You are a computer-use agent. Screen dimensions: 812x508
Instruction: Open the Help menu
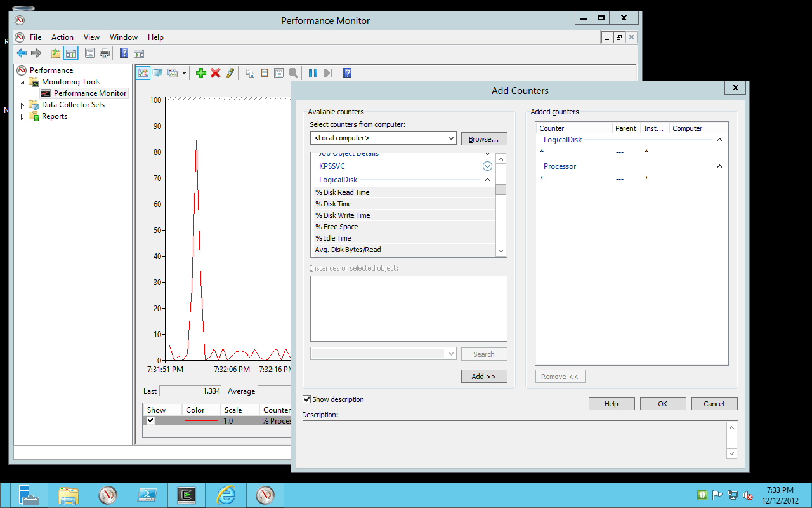(x=155, y=37)
